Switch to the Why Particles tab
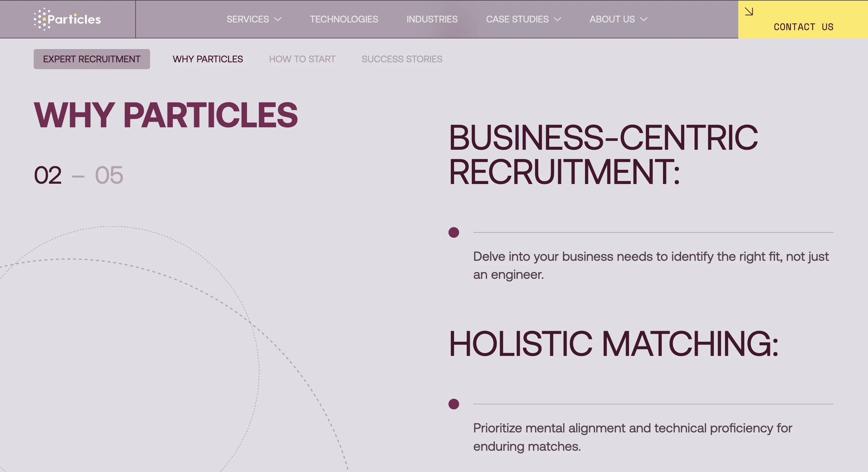This screenshot has height=472, width=868. coord(208,59)
